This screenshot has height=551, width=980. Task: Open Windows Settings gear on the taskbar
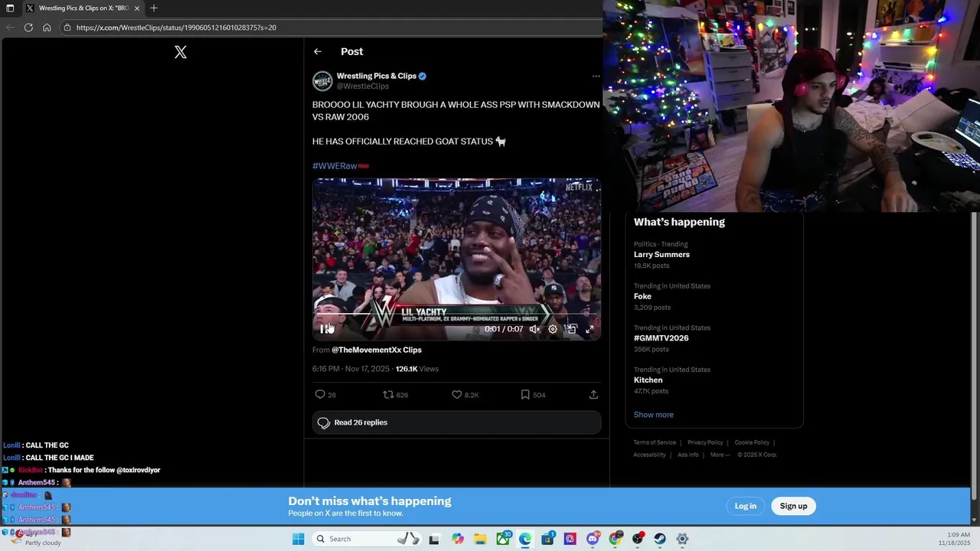[x=682, y=539]
